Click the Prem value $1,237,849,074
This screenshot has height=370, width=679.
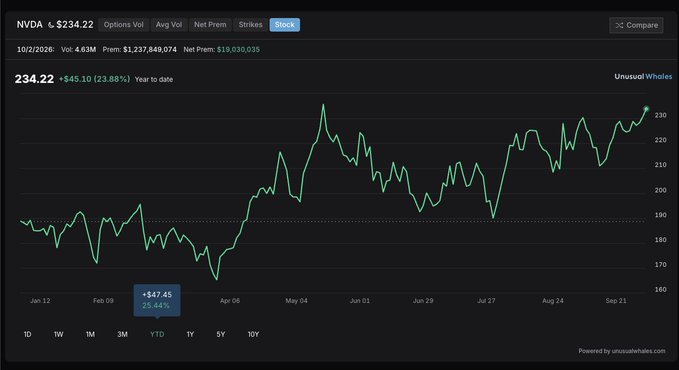[150, 49]
